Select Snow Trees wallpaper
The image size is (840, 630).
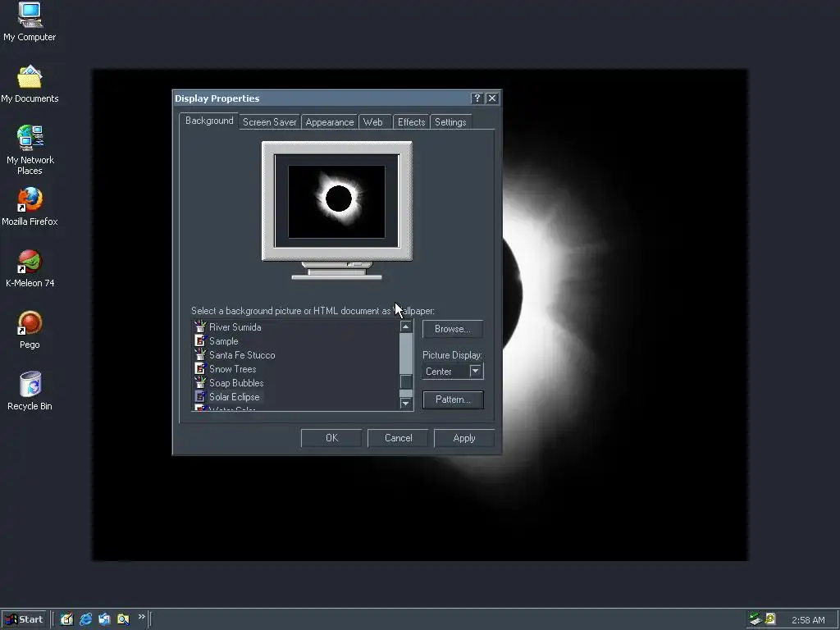point(232,368)
